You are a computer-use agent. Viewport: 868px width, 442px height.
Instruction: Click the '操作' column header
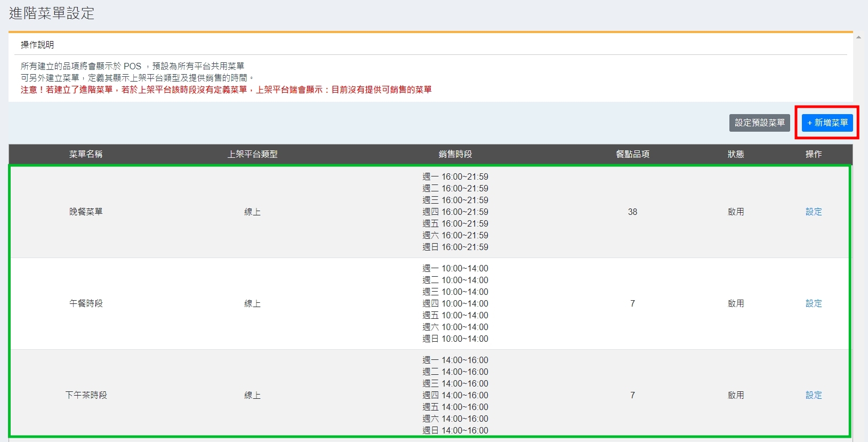813,154
